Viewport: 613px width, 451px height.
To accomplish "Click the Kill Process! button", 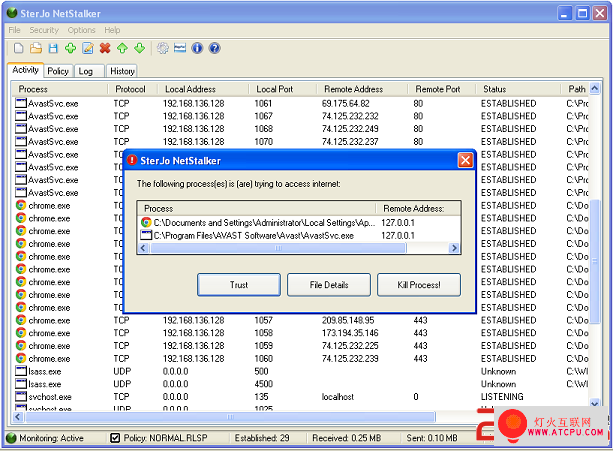I will click(x=419, y=285).
